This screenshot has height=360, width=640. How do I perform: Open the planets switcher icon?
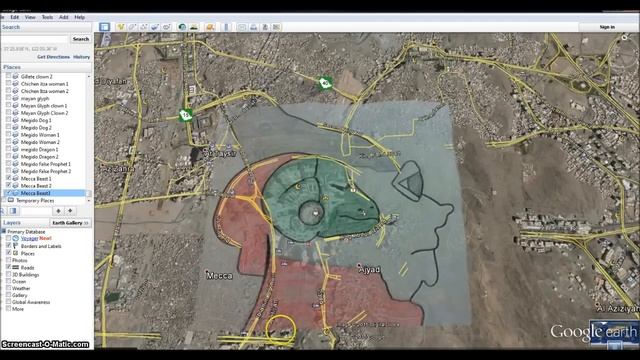coord(210,27)
